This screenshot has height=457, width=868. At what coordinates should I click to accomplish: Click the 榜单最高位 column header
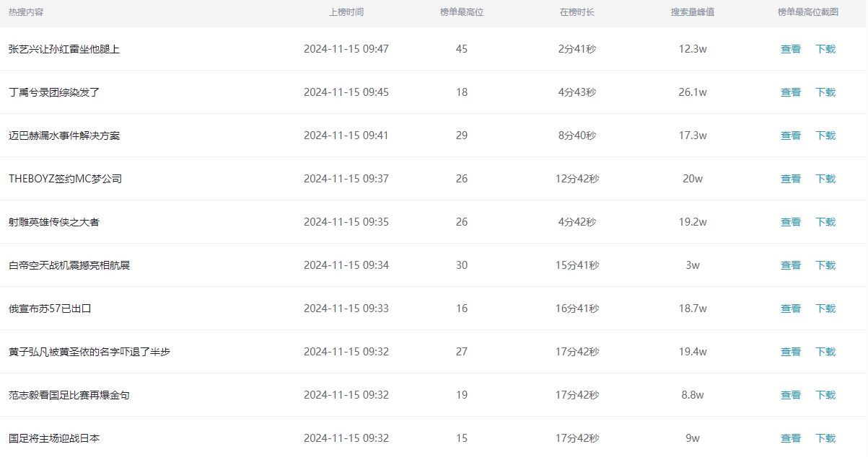pyautogui.click(x=462, y=12)
